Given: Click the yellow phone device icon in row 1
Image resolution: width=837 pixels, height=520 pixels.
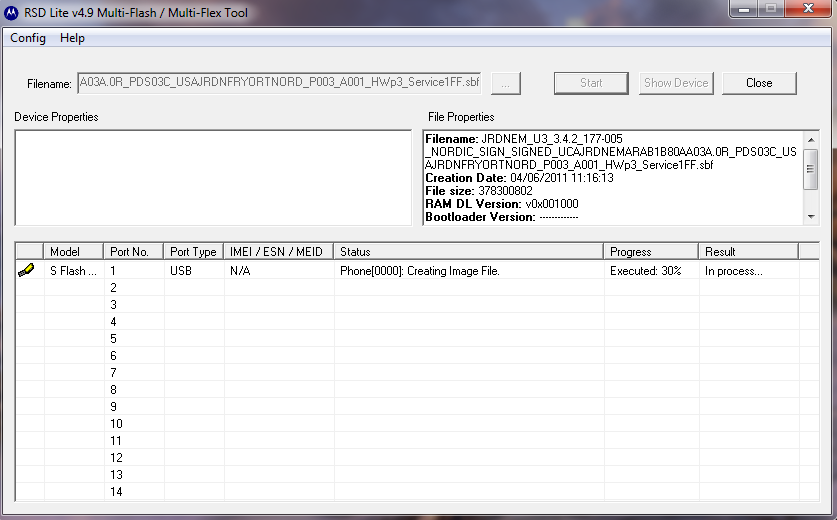Looking at the screenshot, I should tap(28, 270).
